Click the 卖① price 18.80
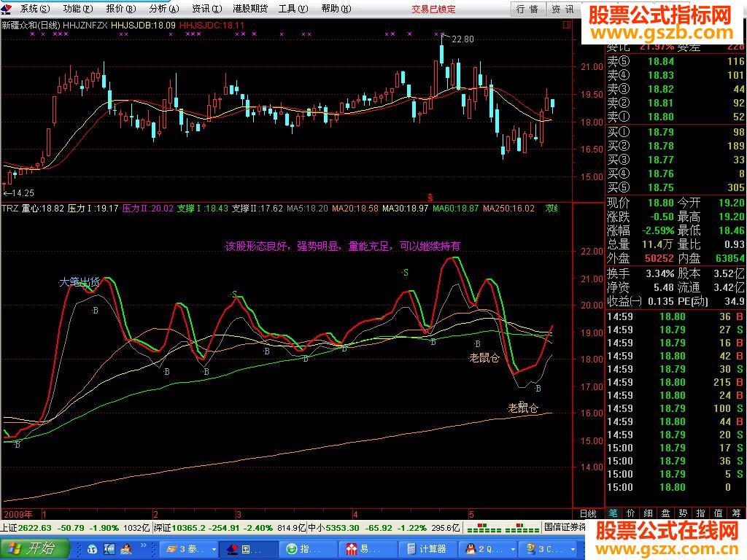This screenshot has width=747, height=560. tap(661, 117)
